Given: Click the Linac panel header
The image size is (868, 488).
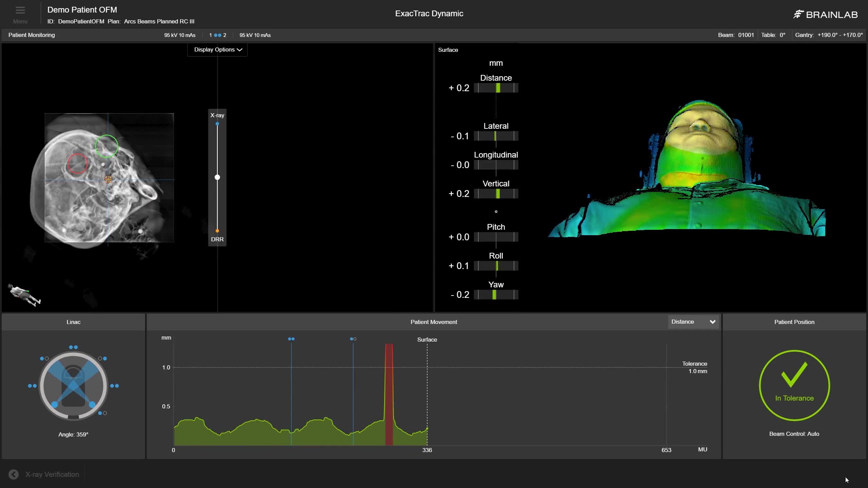Looking at the screenshot, I should 73,322.
